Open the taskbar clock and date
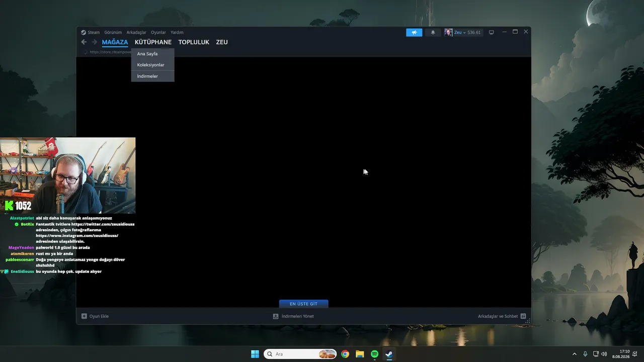This screenshot has width=644, height=362. point(621,354)
